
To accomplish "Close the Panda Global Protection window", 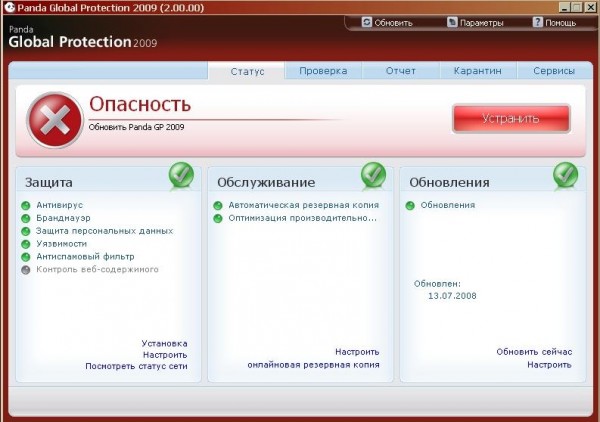I will click(590, 7).
